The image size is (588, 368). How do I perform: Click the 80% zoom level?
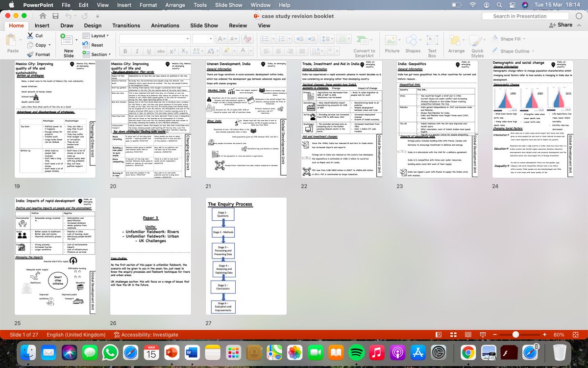[x=559, y=335]
